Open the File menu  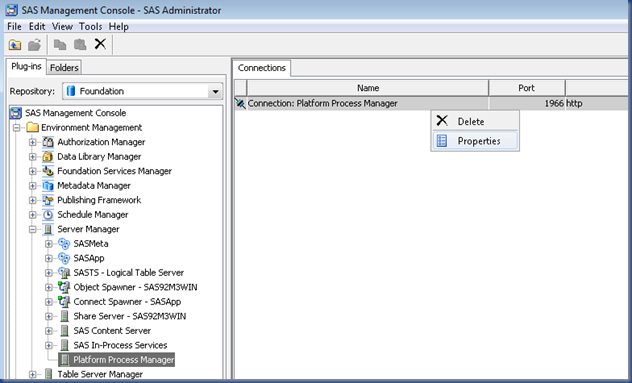[x=14, y=27]
